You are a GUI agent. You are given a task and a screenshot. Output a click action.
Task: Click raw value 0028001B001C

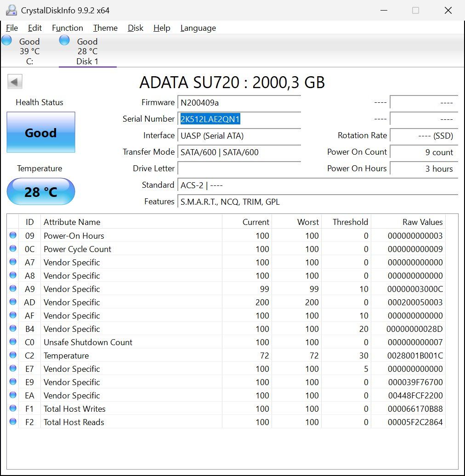pyautogui.click(x=415, y=356)
